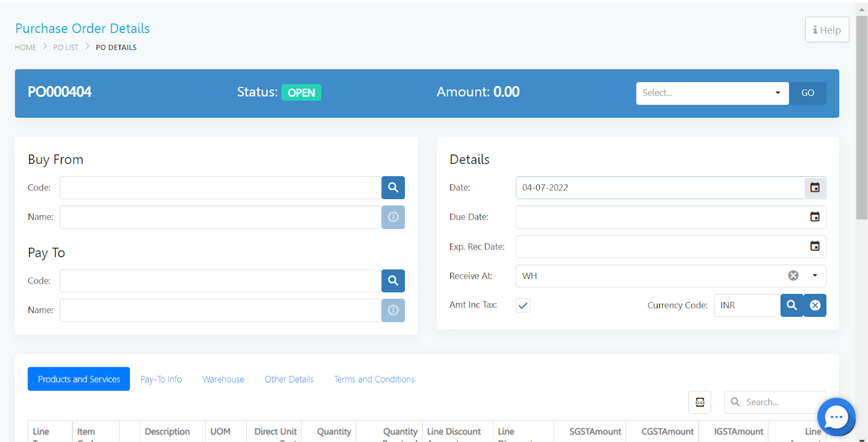Search for a Currency Code
Image resolution: width=868 pixels, height=442 pixels.
(x=792, y=305)
